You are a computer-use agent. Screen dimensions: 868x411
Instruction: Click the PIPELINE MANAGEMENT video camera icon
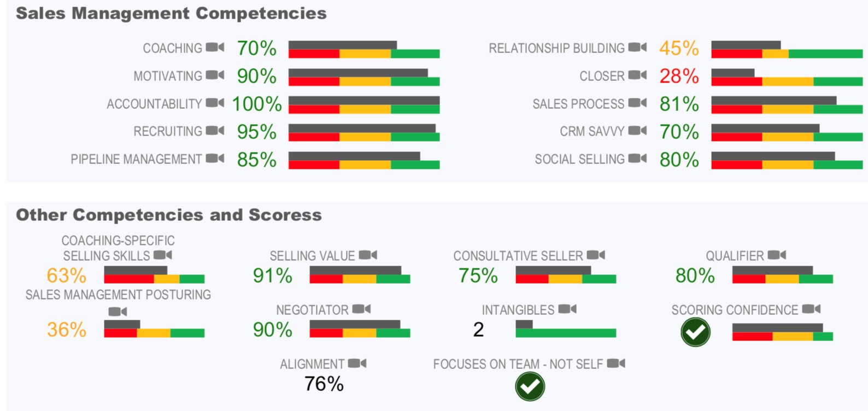[215, 158]
